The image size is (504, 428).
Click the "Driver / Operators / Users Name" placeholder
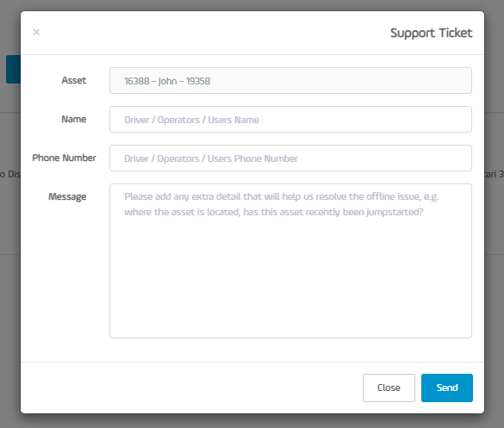click(191, 120)
